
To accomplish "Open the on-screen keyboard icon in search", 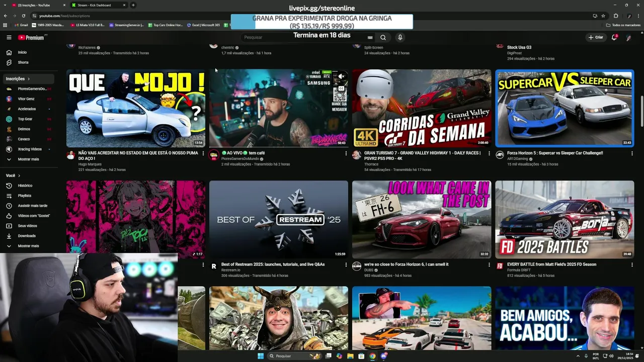I will [x=370, y=37].
